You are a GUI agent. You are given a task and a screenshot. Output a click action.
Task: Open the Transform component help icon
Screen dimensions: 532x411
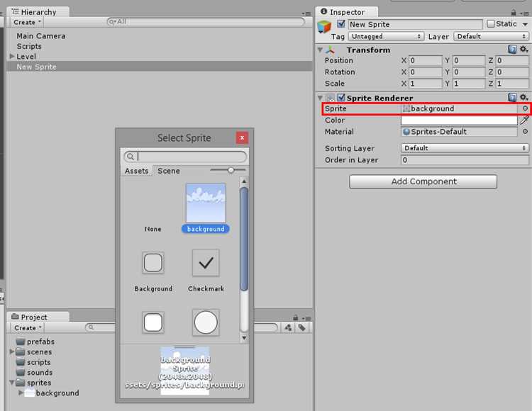[x=512, y=50]
